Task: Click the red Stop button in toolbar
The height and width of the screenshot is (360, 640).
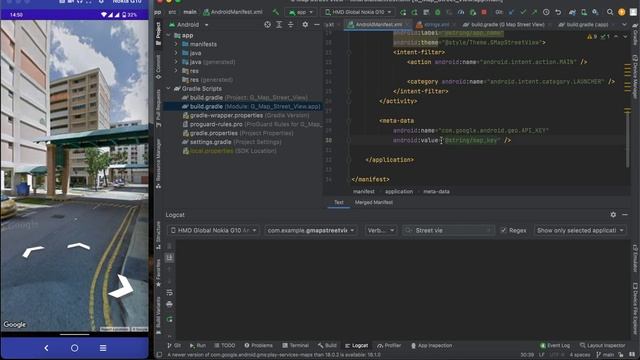Action: tap(484, 12)
